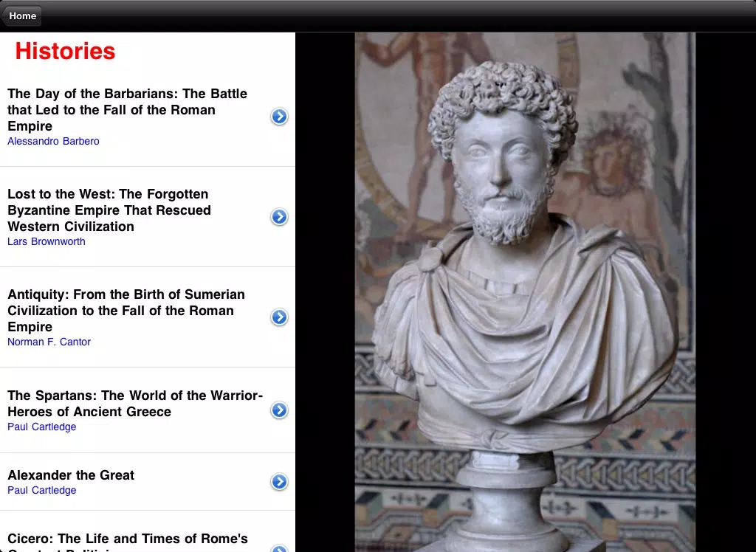
Task: Select 'Alexander the Great' title
Action: coord(71,475)
